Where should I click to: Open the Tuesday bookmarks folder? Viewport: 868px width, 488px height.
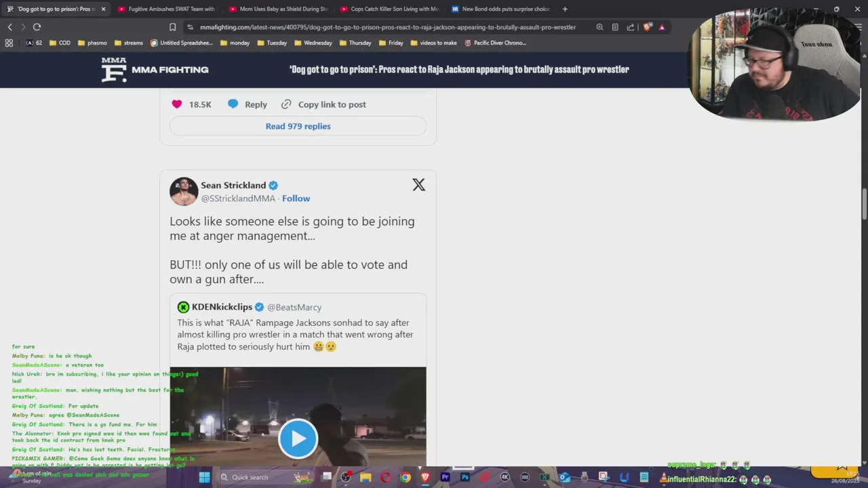click(271, 43)
